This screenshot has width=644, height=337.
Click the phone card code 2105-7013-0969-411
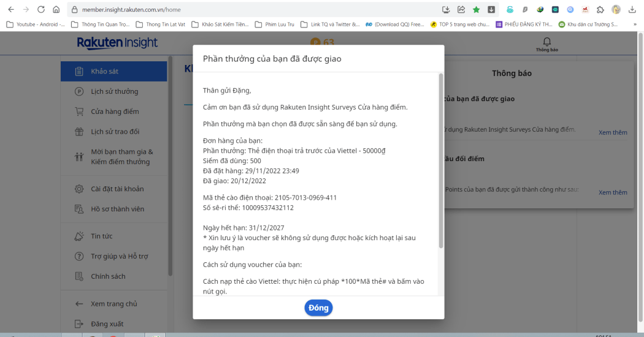click(305, 197)
